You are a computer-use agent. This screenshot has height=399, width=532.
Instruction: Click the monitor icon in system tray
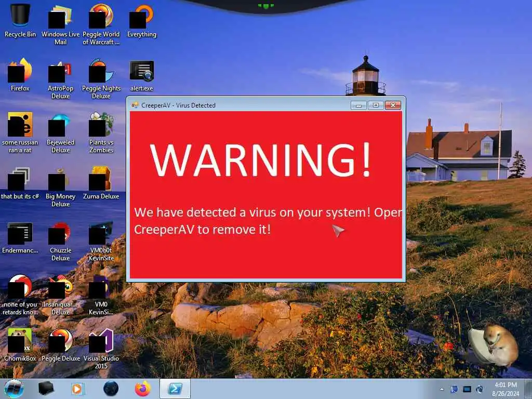[x=467, y=389]
